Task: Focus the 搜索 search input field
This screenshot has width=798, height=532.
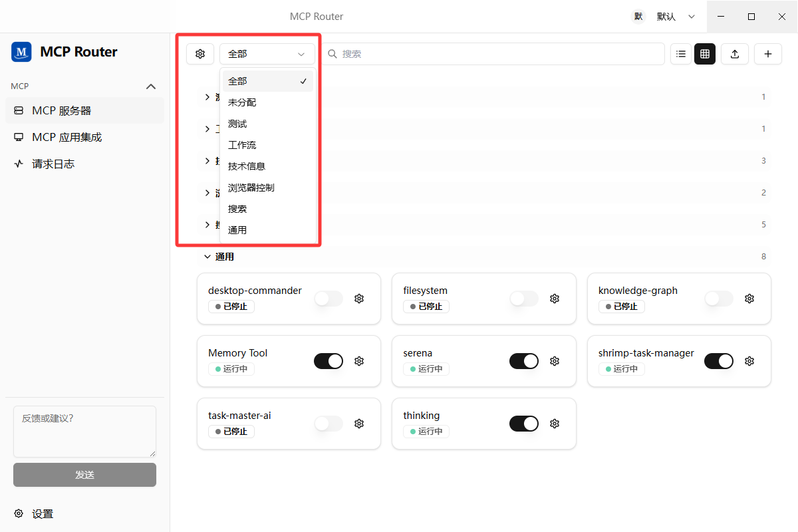Action: click(493, 54)
